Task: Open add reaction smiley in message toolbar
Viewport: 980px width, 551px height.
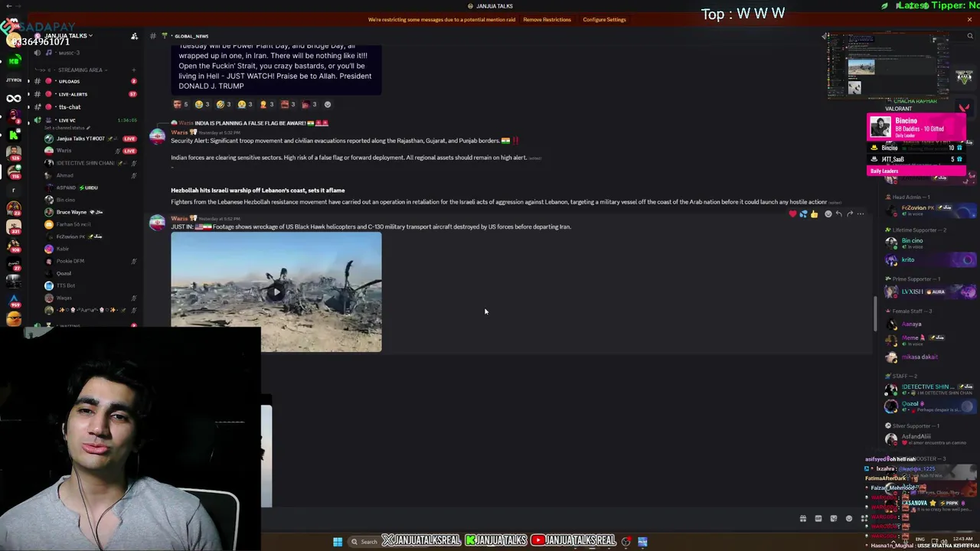Action: coord(828,214)
